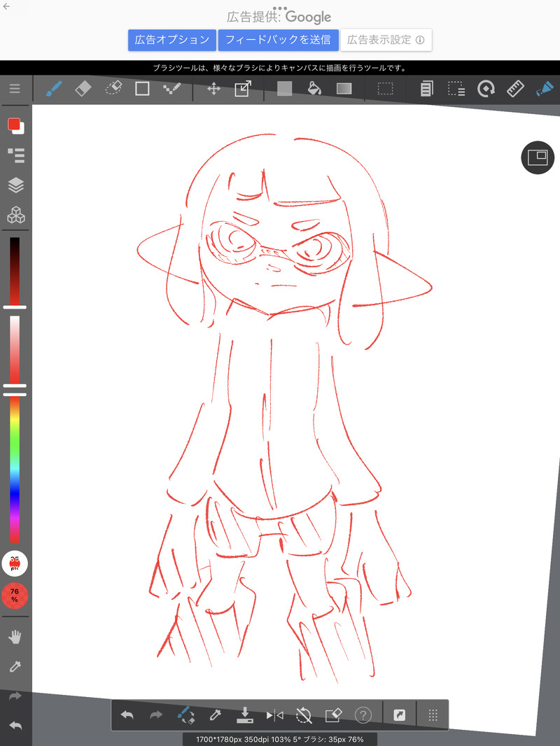Tap the arrow-in-square shortcut button

tap(400, 715)
